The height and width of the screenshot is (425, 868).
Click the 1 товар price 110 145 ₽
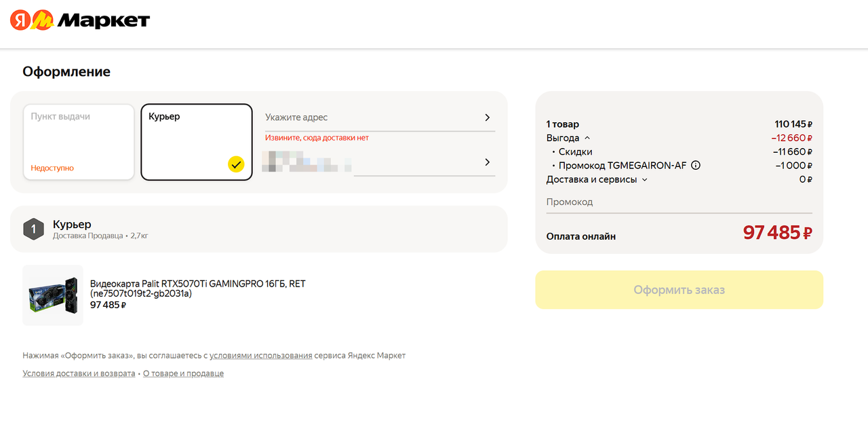[x=793, y=124]
